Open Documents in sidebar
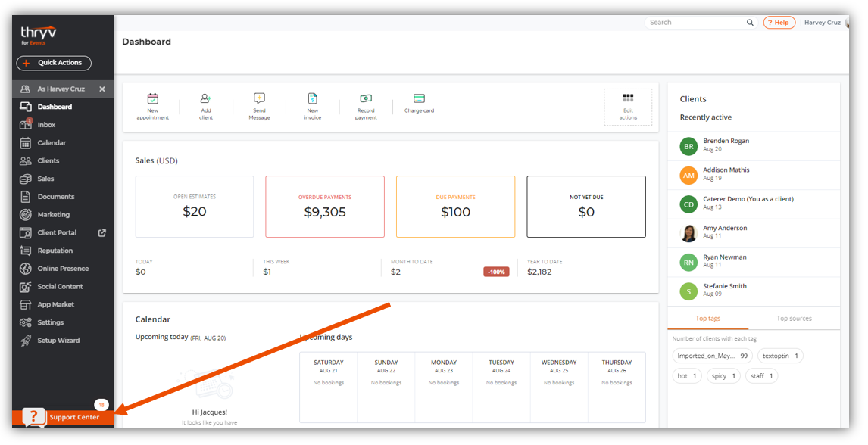Viewport: 868px width, 445px height. pyautogui.click(x=55, y=197)
